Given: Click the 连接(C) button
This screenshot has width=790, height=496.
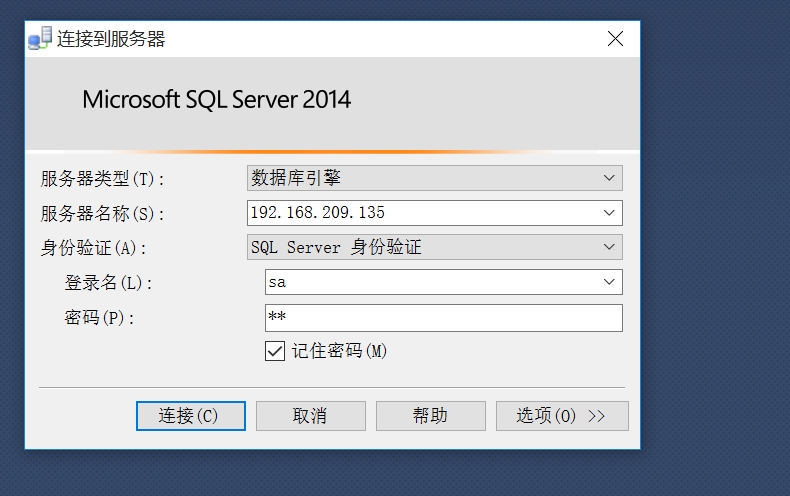Looking at the screenshot, I should [190, 416].
